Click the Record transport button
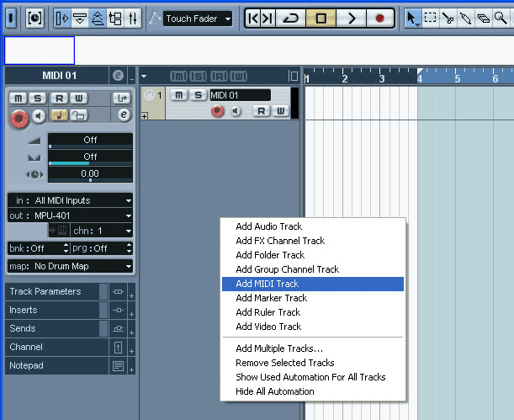The height and width of the screenshot is (420, 514). pos(379,19)
